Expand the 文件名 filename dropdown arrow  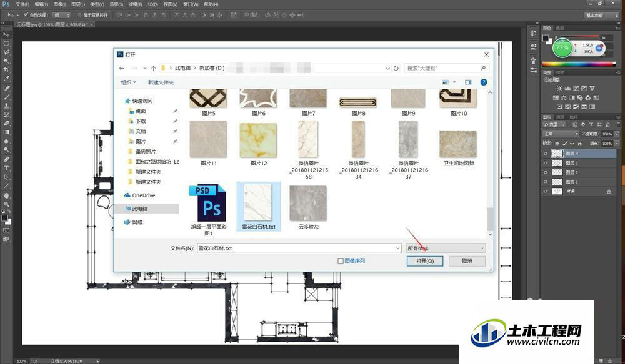397,248
